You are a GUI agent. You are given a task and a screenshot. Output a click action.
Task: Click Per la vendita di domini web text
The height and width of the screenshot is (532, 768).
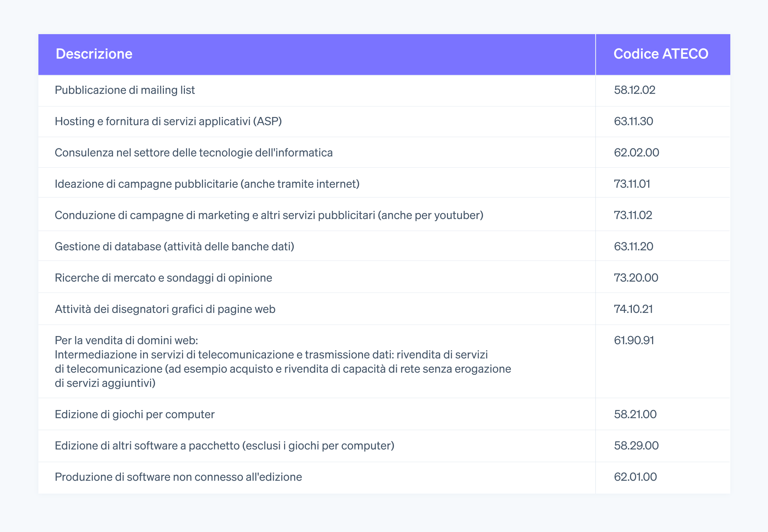pos(126,340)
